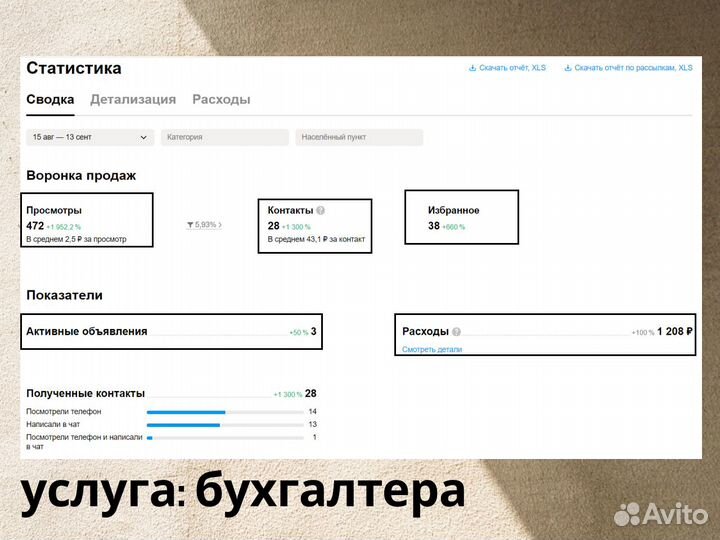Viewport: 720px width, 540px height.
Task: Click the Показатели heading
Action: click(x=64, y=295)
